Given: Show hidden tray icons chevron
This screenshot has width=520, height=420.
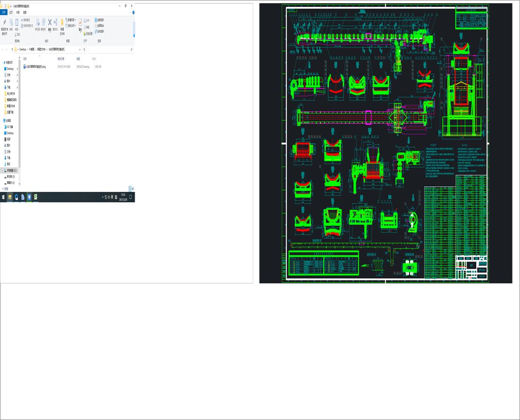Looking at the screenshot, I should 103,197.
